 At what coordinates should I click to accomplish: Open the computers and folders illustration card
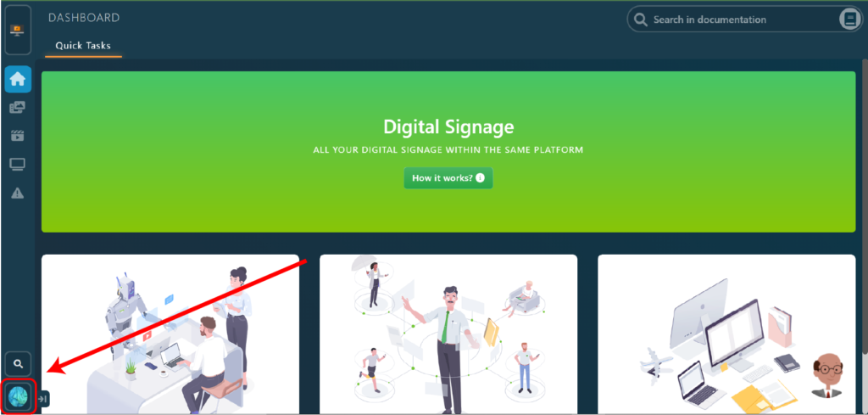(726, 334)
